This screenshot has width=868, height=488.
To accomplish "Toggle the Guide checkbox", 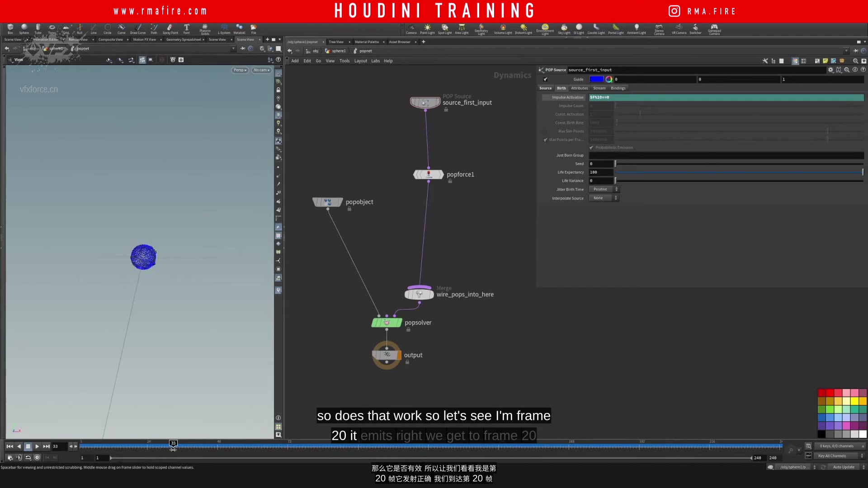I will coord(545,80).
